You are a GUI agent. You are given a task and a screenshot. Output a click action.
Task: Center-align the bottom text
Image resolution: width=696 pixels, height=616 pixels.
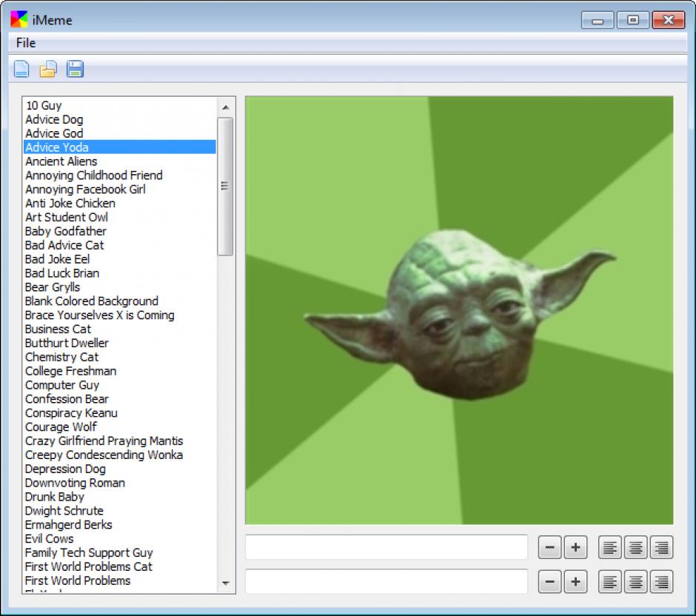635,582
